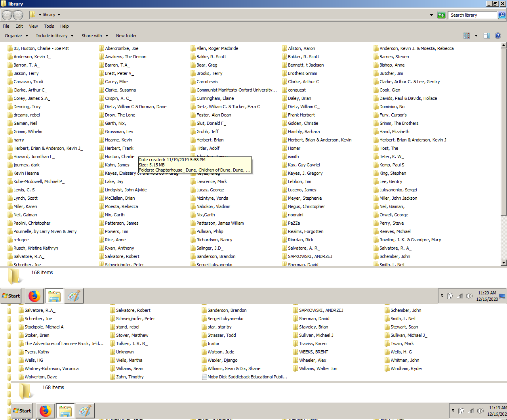Select the Twain, Mark folder
Viewport: 507px width, 420px height.
tap(399, 344)
